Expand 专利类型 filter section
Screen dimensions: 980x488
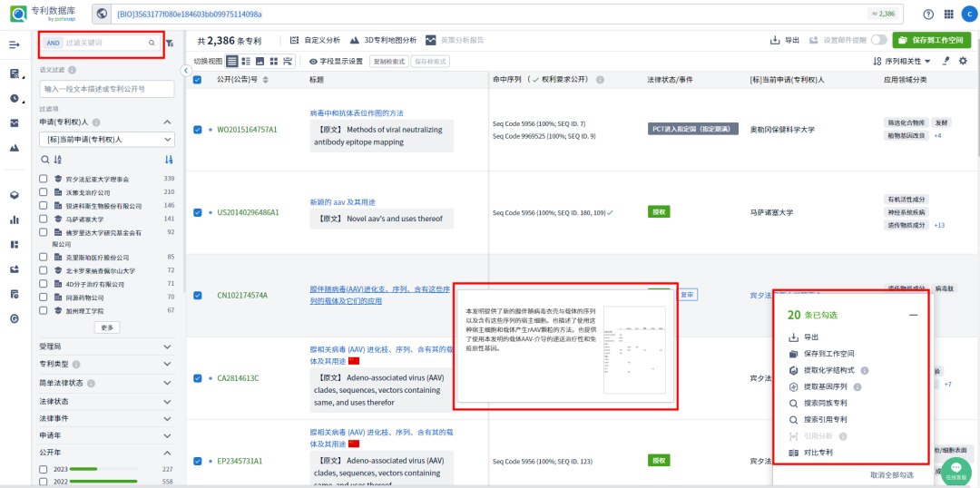168,364
